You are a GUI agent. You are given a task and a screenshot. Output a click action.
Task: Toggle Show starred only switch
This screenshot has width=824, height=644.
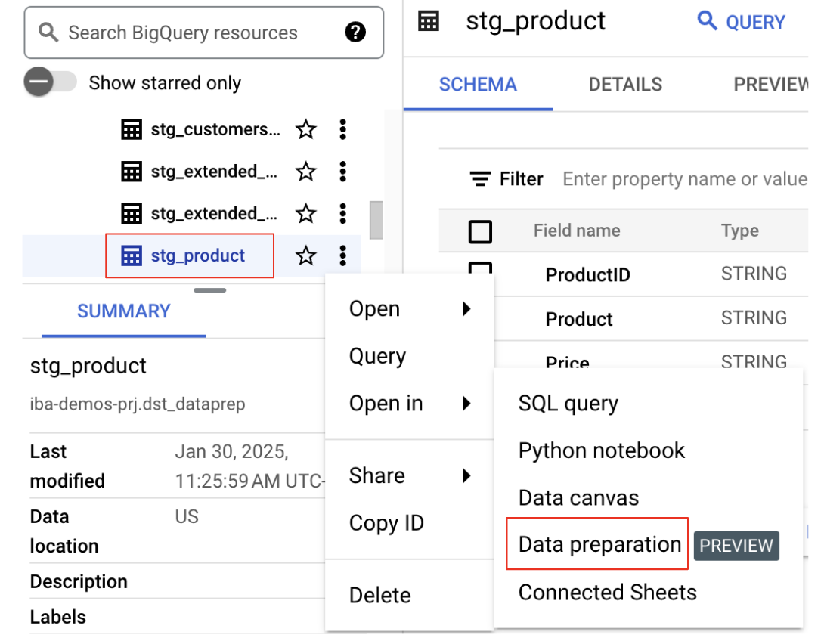50,82
